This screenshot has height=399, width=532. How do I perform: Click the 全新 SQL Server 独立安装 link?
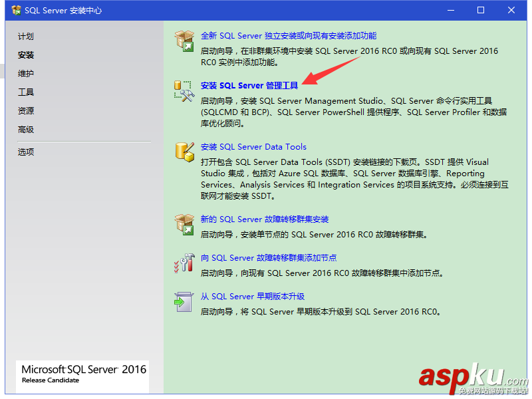coord(289,36)
